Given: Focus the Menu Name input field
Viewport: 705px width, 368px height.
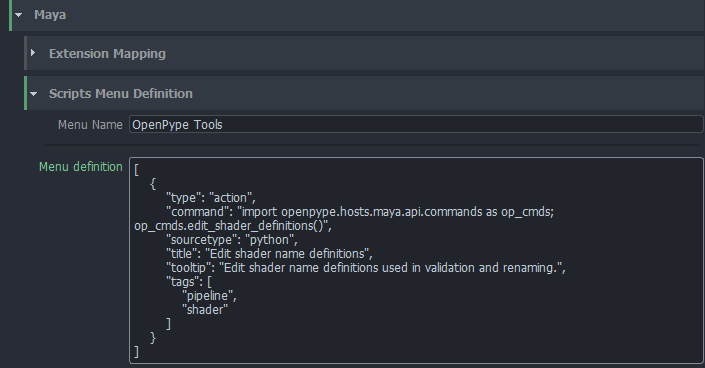Looking at the screenshot, I should coord(416,124).
